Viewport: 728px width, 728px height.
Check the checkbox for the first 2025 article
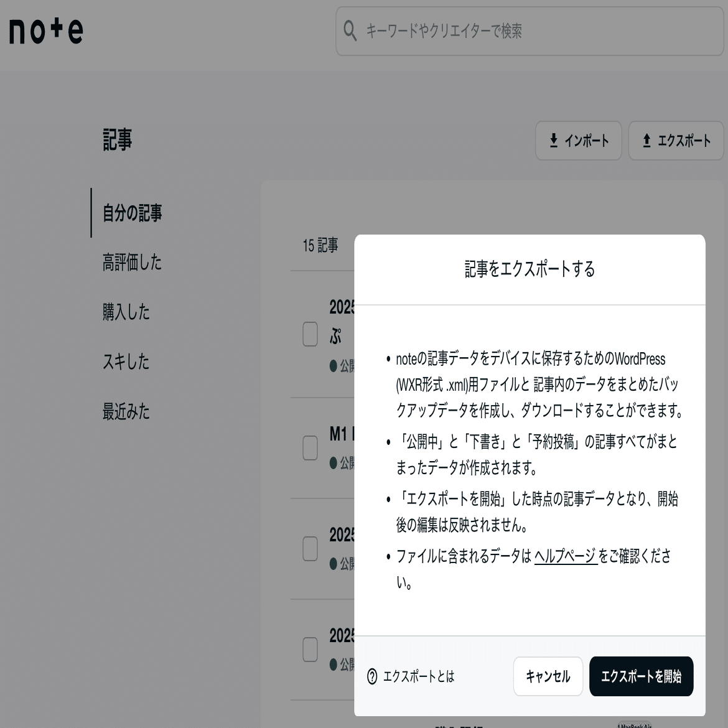(309, 335)
